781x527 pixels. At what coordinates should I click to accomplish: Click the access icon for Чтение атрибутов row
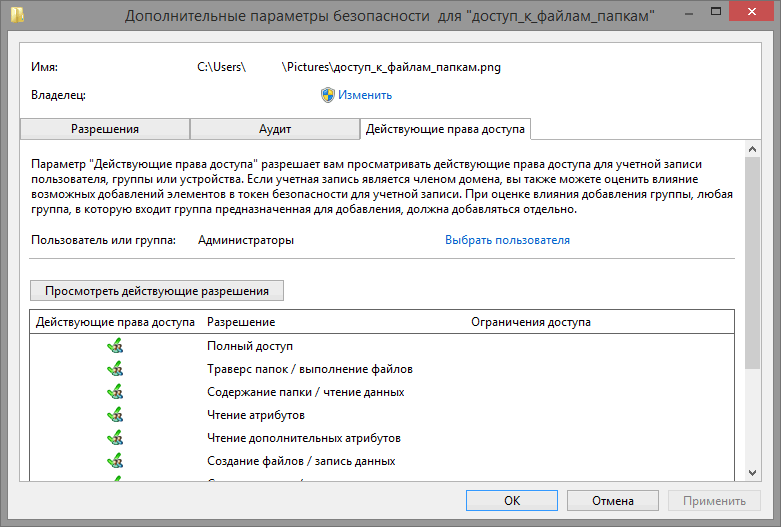click(x=115, y=415)
